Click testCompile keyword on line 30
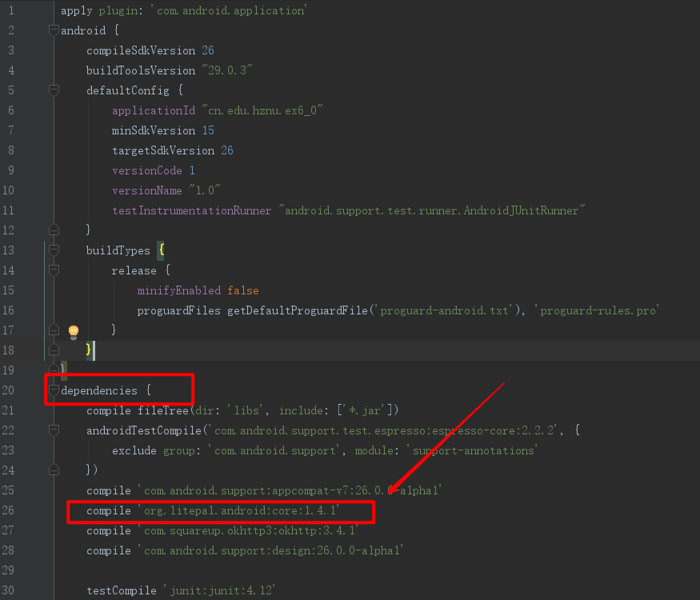The image size is (700, 600). [x=122, y=590]
